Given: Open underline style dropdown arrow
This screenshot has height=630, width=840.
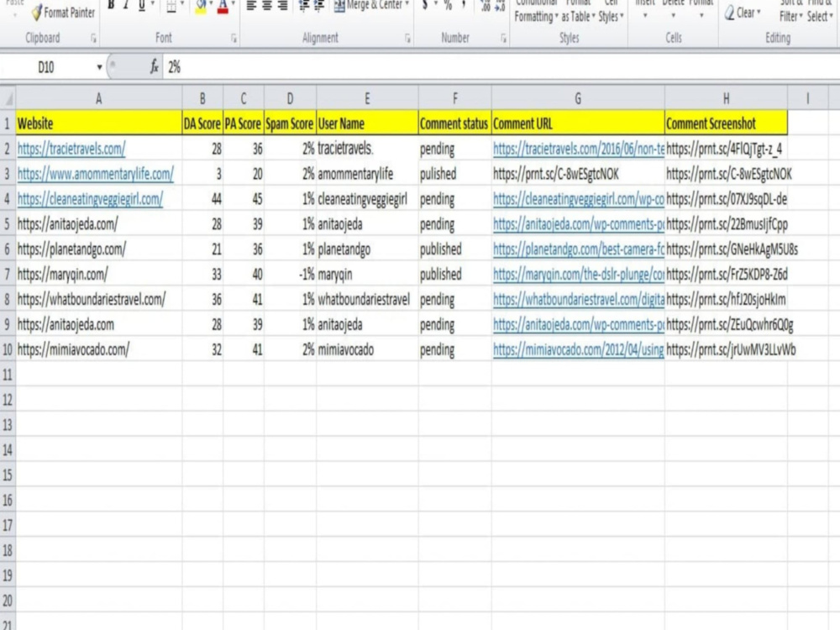Looking at the screenshot, I should (x=153, y=4).
